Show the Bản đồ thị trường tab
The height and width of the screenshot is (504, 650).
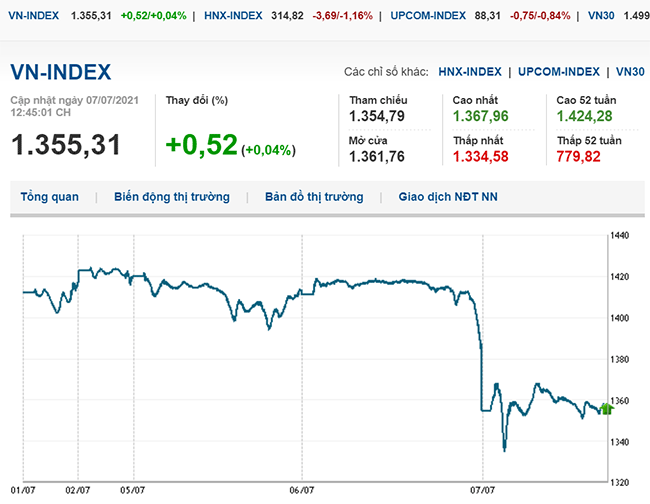tap(314, 197)
